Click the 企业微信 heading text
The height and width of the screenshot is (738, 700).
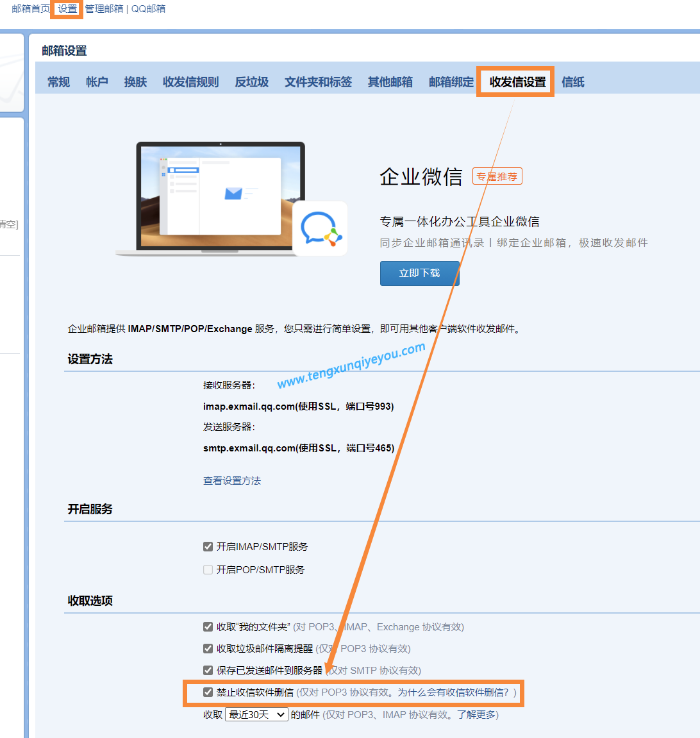point(421,177)
